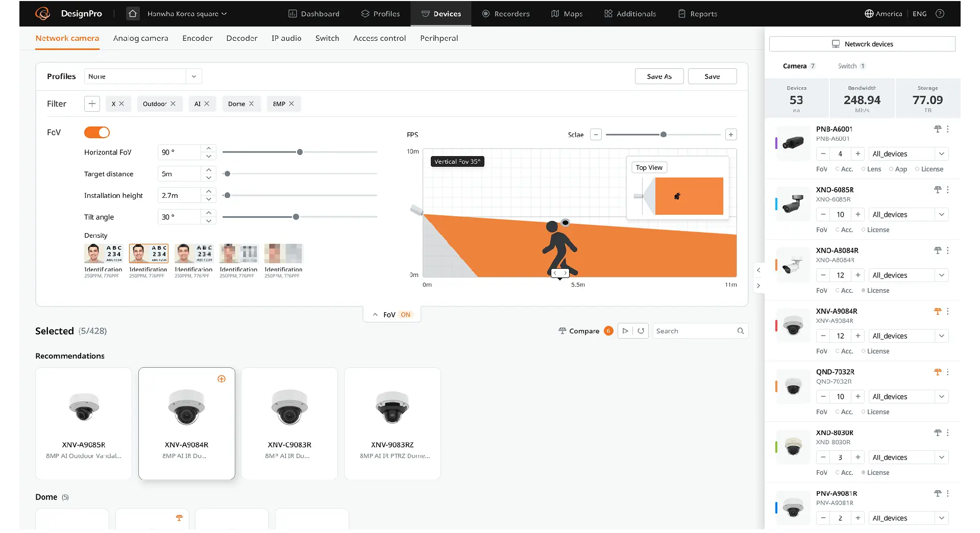
Task: Decrease scale with minus icon
Action: [596, 135]
